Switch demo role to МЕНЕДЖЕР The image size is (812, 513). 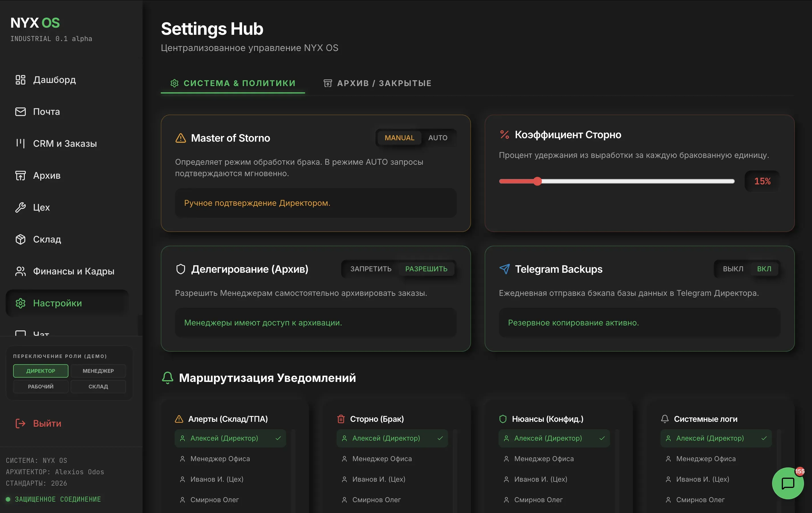pyautogui.click(x=98, y=371)
